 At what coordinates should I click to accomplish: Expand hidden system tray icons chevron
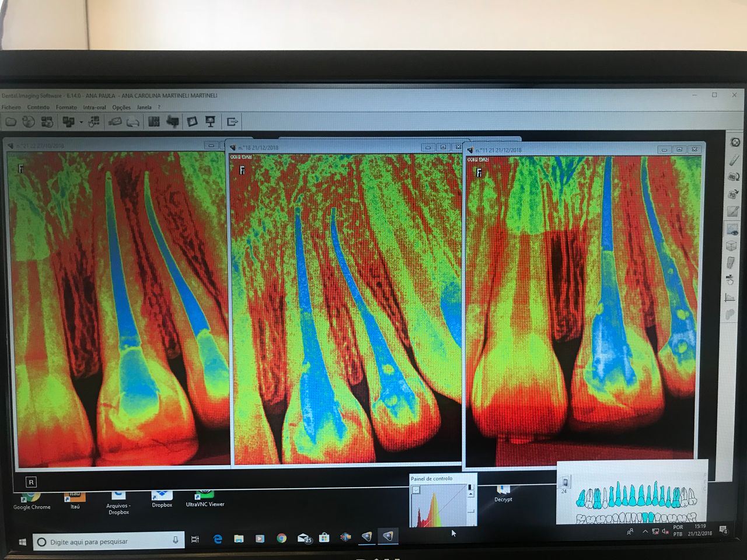[x=645, y=531]
